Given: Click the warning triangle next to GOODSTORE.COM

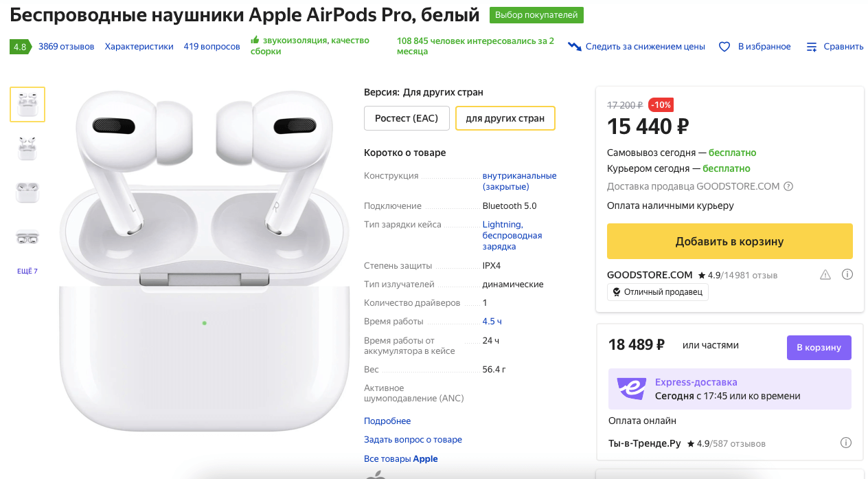Looking at the screenshot, I should pyautogui.click(x=825, y=274).
